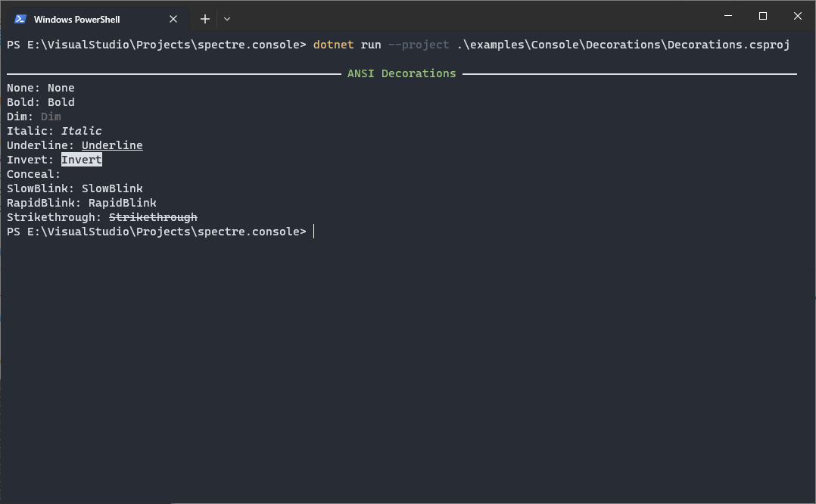Click the 'run' word in command

[371, 45]
